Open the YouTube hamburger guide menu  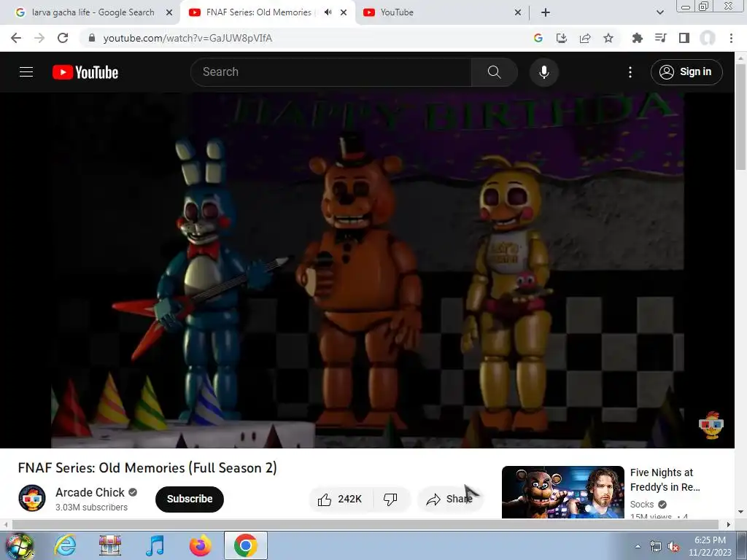click(26, 72)
